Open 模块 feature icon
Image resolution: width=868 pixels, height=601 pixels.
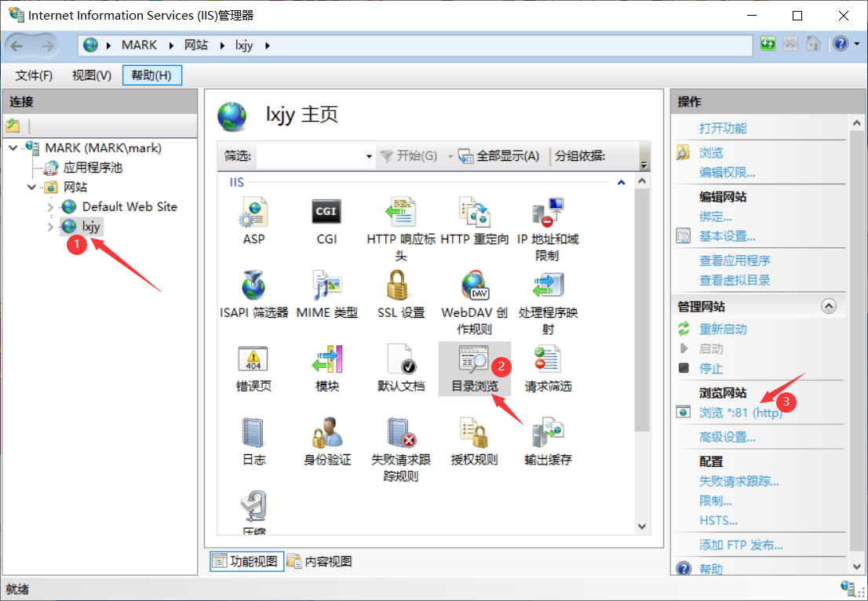point(326,368)
